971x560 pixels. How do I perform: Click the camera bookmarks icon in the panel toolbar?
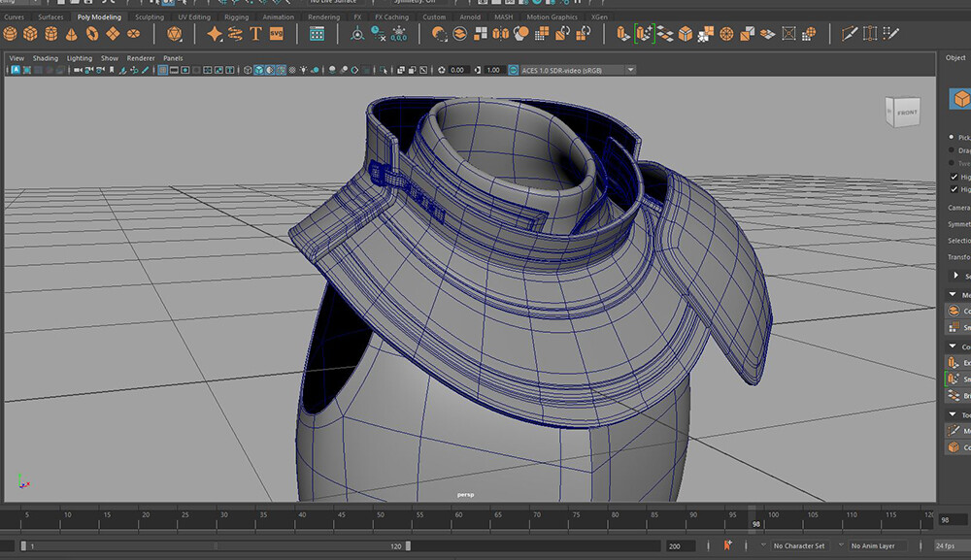point(112,70)
